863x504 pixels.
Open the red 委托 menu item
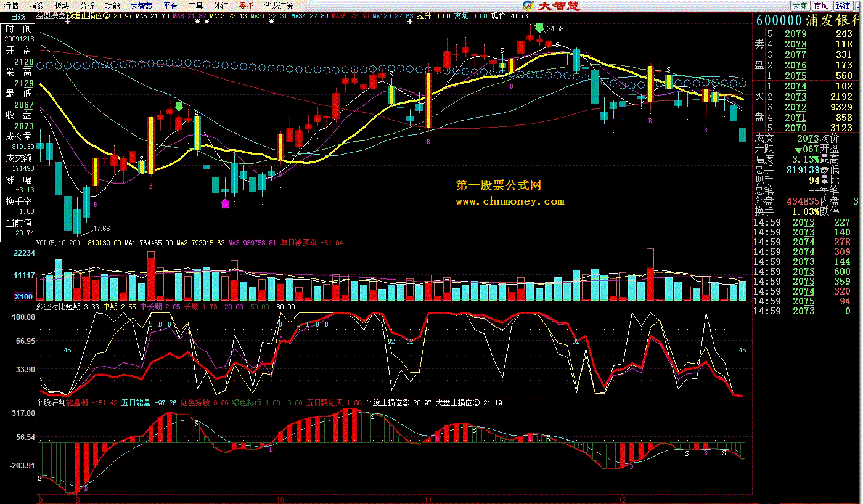click(246, 6)
